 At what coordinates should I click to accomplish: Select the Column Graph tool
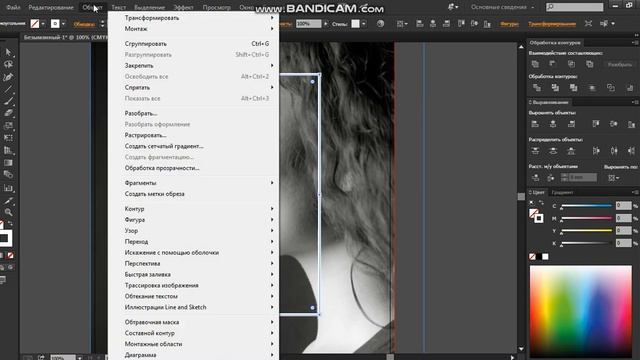tap(8, 188)
